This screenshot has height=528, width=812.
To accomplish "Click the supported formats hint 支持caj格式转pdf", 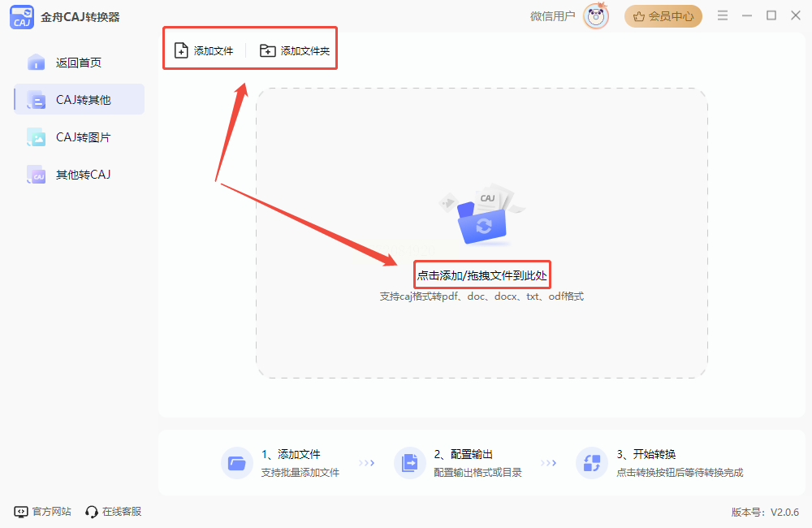I will pyautogui.click(x=482, y=296).
